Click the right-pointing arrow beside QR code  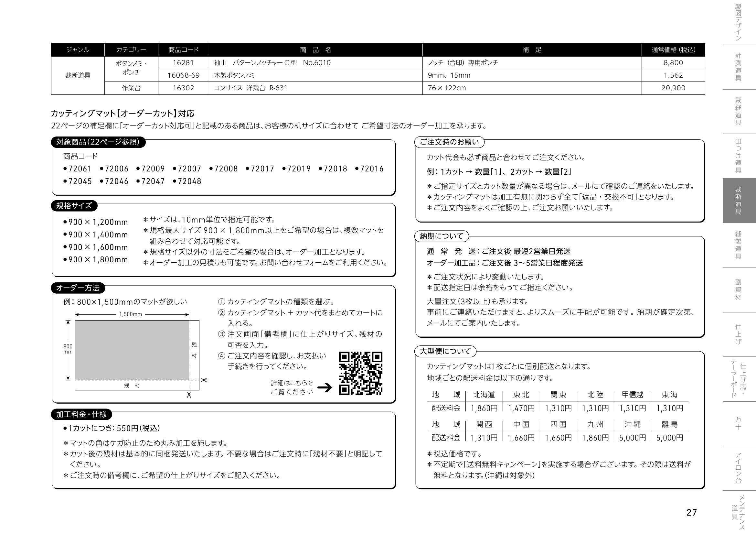pos(324,388)
